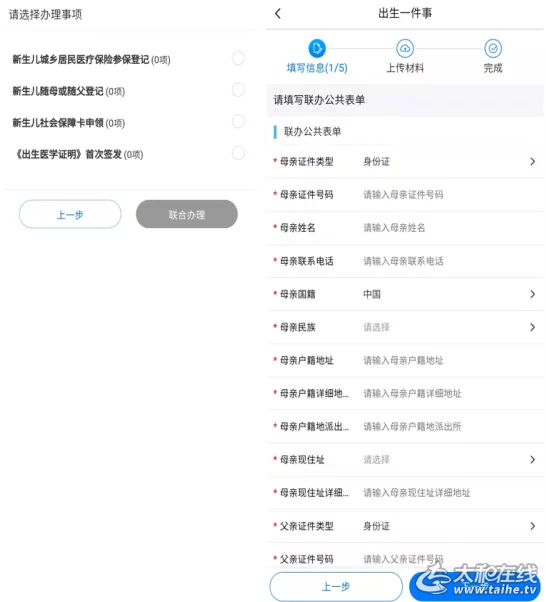This screenshot has width=546, height=602.
Task: Tap the 填写信息 step icon
Action: coord(317,48)
